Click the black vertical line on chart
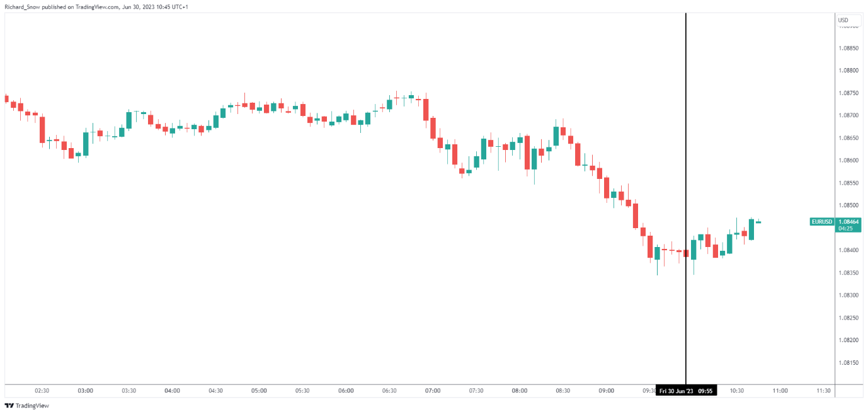Screen dimensions: 868x414 (x=685, y=198)
